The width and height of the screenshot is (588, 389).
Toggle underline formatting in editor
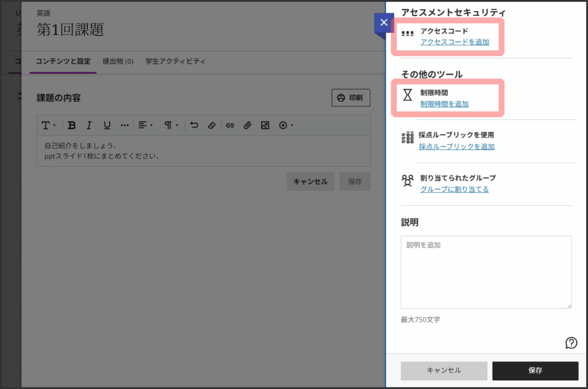click(x=107, y=125)
